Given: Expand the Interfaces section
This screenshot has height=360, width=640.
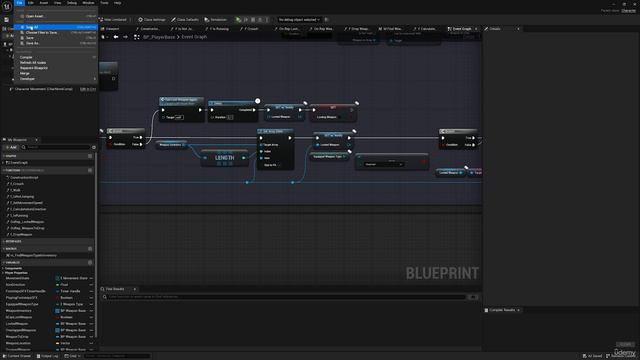Looking at the screenshot, I should pyautogui.click(x=4, y=241).
